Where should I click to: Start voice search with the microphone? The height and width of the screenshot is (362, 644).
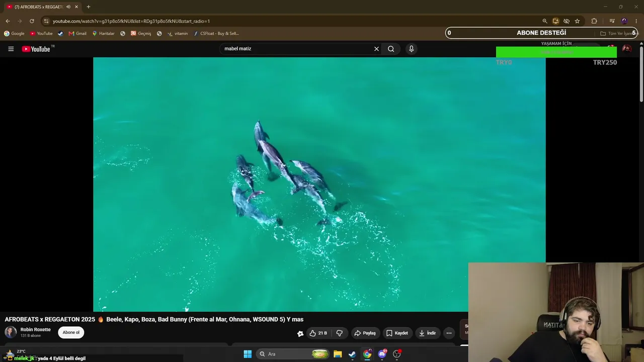(411, 49)
